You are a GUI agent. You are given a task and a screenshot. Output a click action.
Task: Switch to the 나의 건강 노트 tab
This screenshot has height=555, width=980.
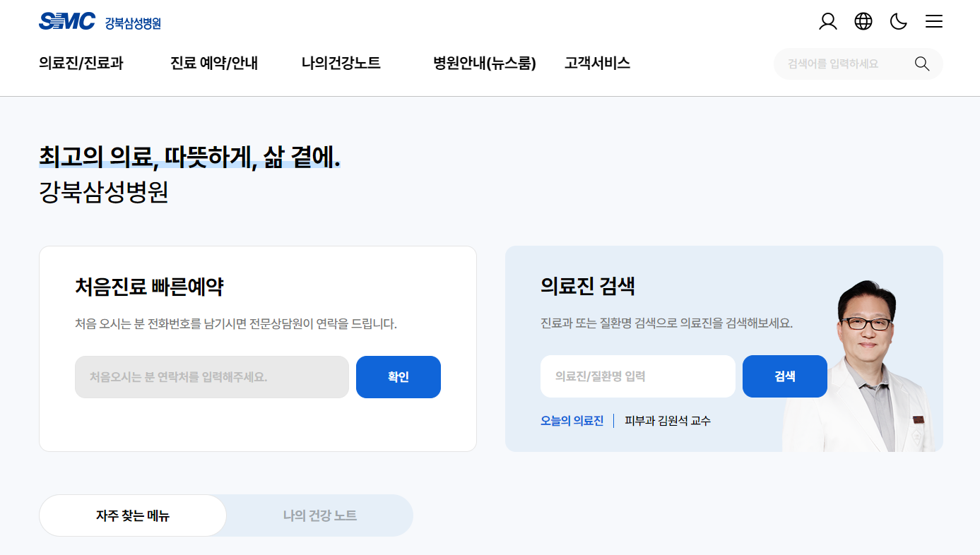[320, 515]
